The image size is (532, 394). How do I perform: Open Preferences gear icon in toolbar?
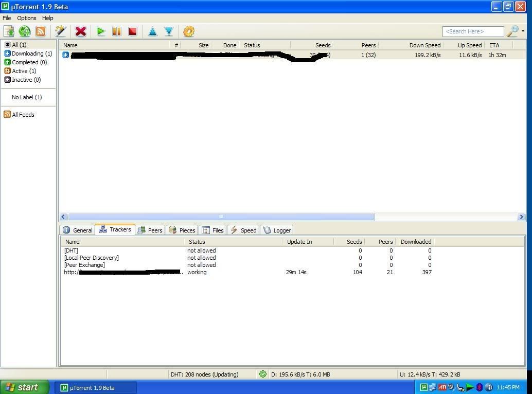[x=189, y=31]
